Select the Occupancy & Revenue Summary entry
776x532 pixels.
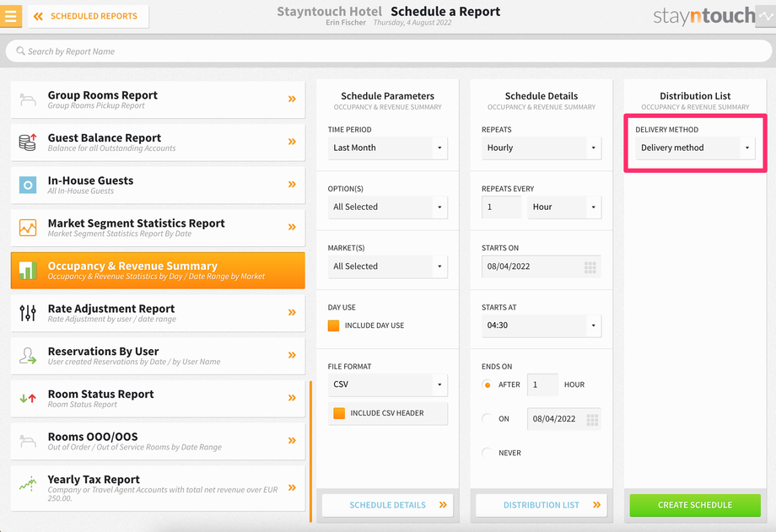coord(158,270)
